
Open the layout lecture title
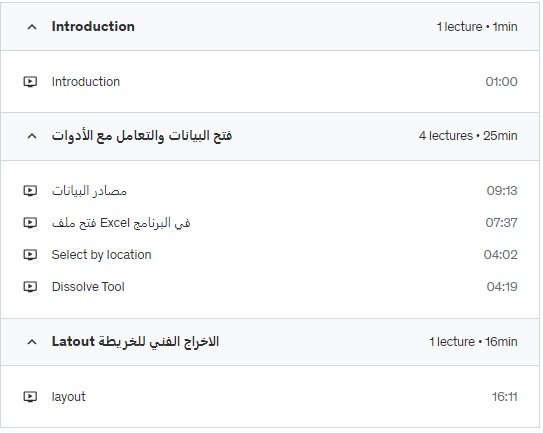tap(69, 397)
